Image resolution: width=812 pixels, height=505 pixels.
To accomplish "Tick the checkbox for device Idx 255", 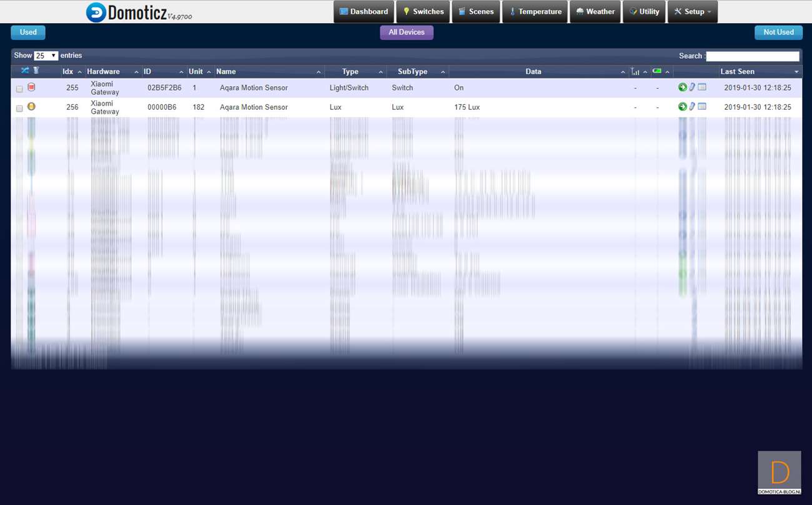I will (x=19, y=89).
